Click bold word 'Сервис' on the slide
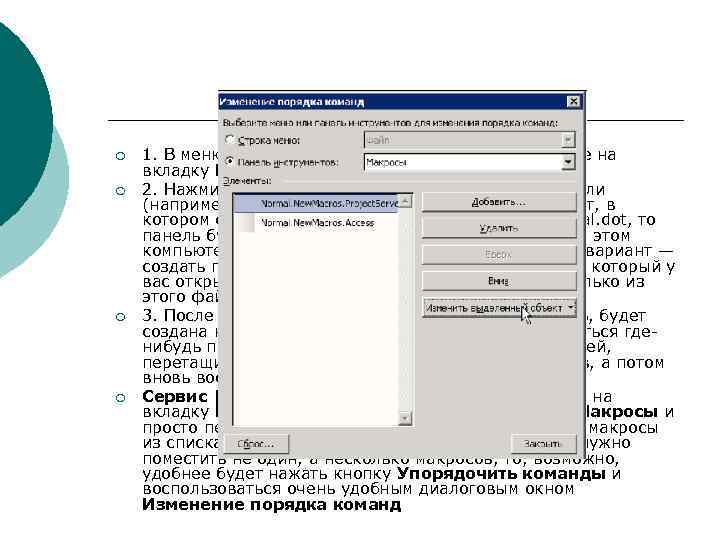The image size is (720, 540). (x=175, y=396)
